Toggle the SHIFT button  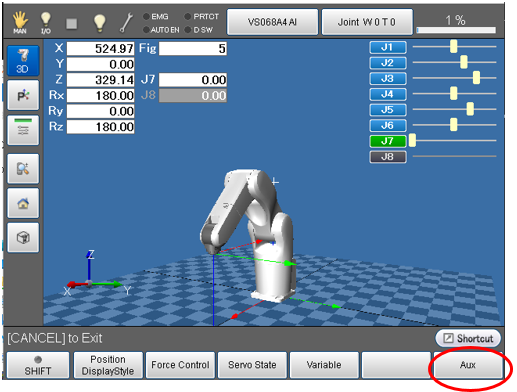point(38,365)
